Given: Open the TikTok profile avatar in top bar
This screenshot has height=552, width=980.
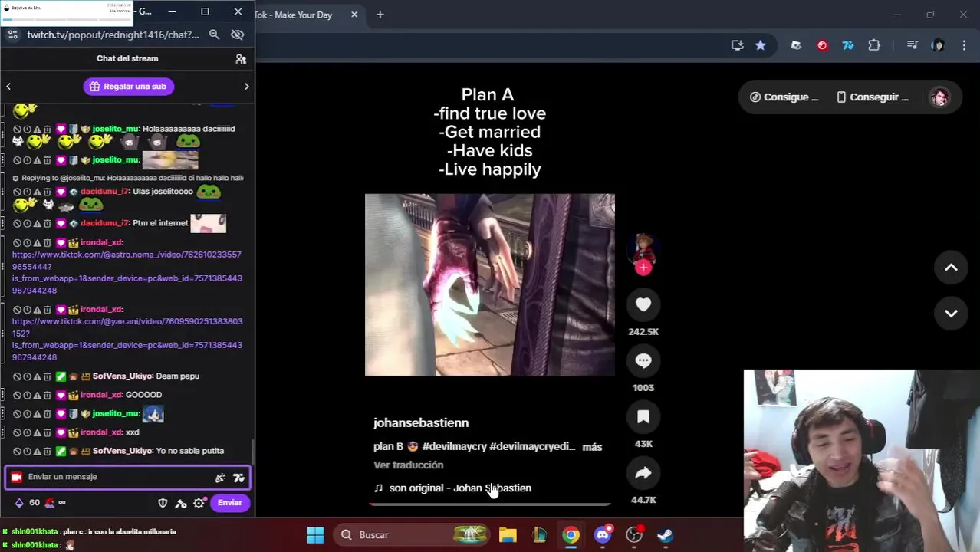Looking at the screenshot, I should [939, 97].
